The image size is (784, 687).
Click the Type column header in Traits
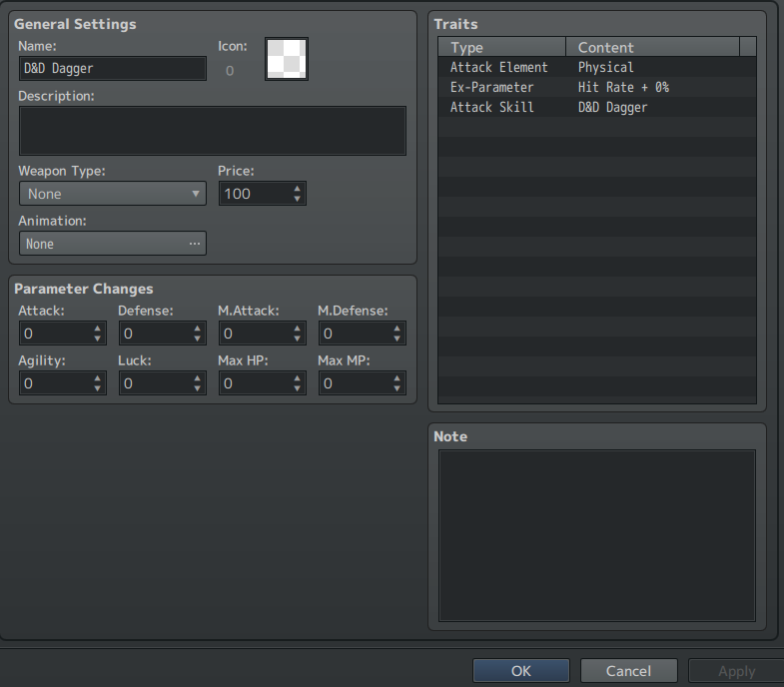[x=501, y=47]
